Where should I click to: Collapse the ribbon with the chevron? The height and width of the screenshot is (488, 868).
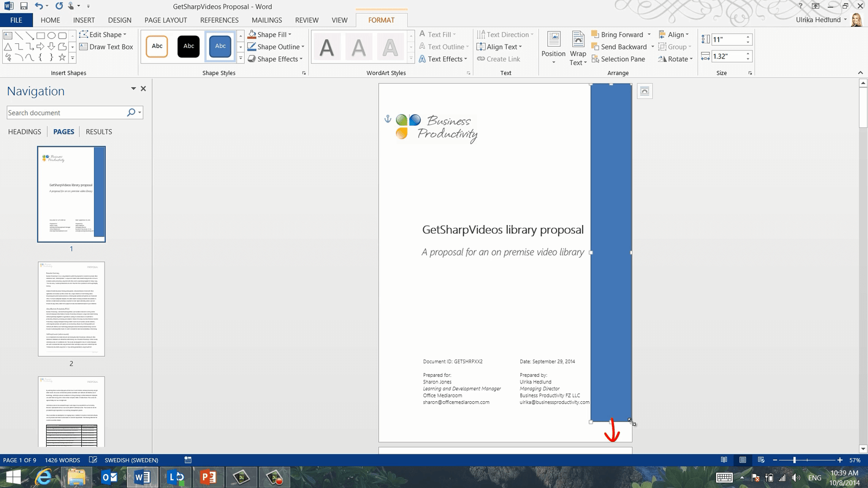[860, 73]
